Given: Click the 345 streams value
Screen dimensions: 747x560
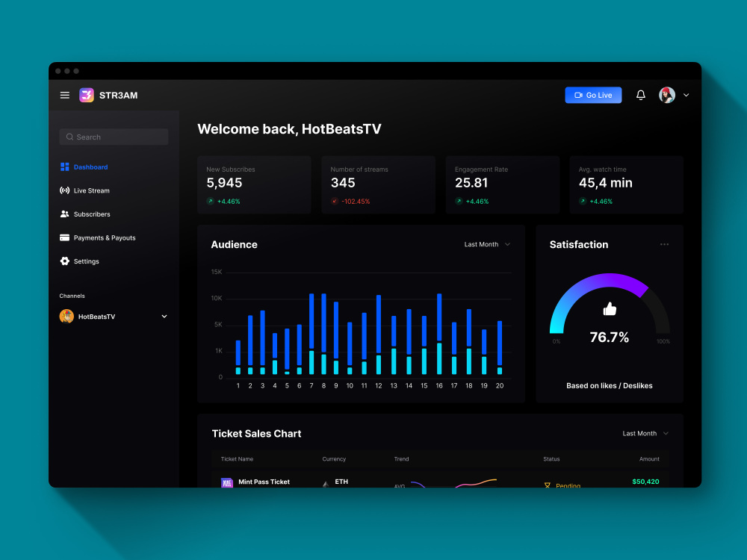Looking at the screenshot, I should click(x=343, y=183).
